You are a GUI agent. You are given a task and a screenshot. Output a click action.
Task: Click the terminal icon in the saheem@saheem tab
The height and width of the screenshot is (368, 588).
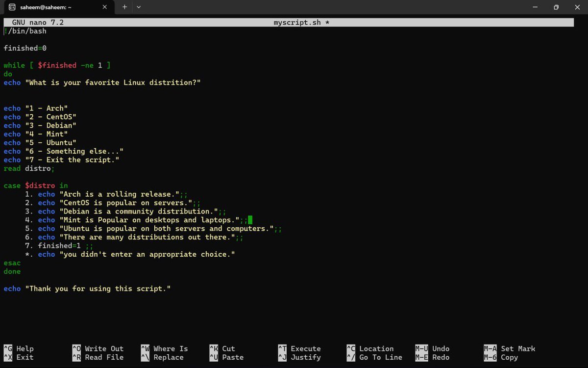[x=13, y=7]
